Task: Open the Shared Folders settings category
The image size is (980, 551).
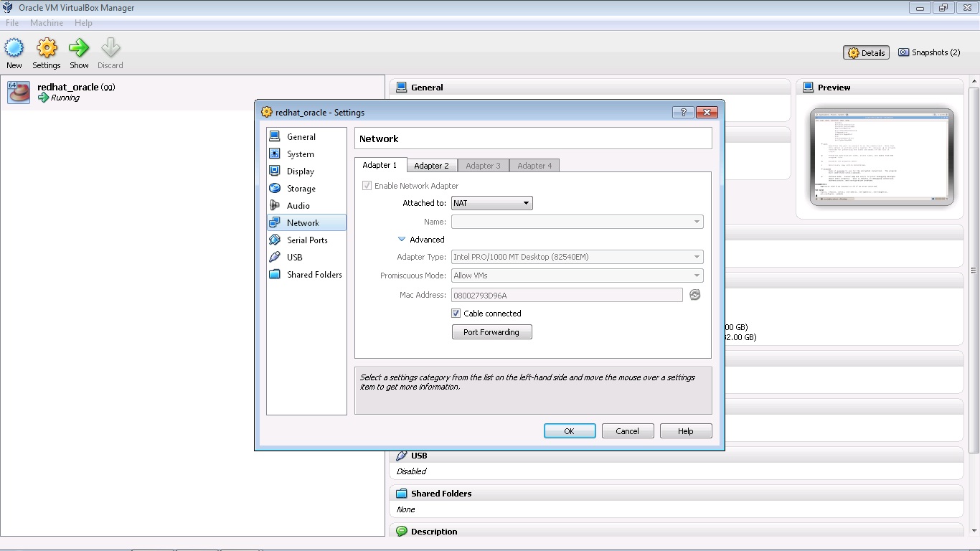Action: tap(306, 274)
